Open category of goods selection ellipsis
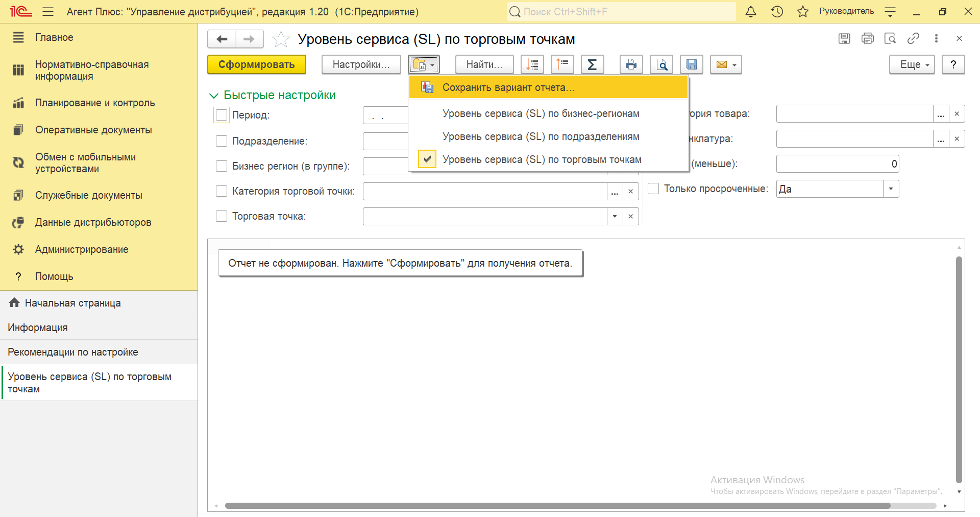Screen dimensions: 980x517 [x=941, y=113]
